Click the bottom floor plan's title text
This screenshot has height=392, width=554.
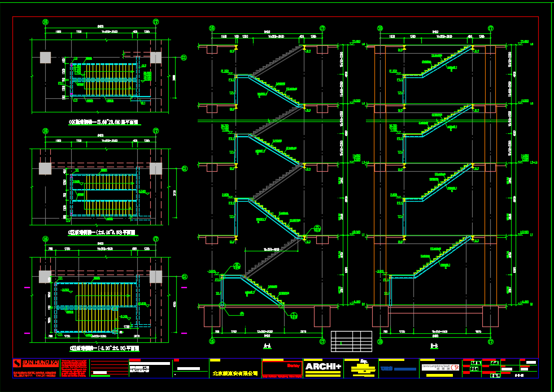104,349
